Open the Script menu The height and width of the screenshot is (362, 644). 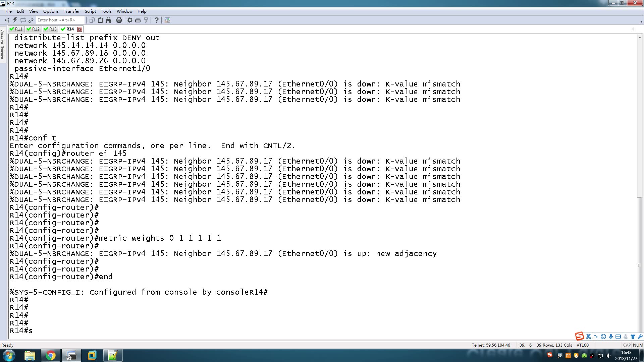[90, 11]
